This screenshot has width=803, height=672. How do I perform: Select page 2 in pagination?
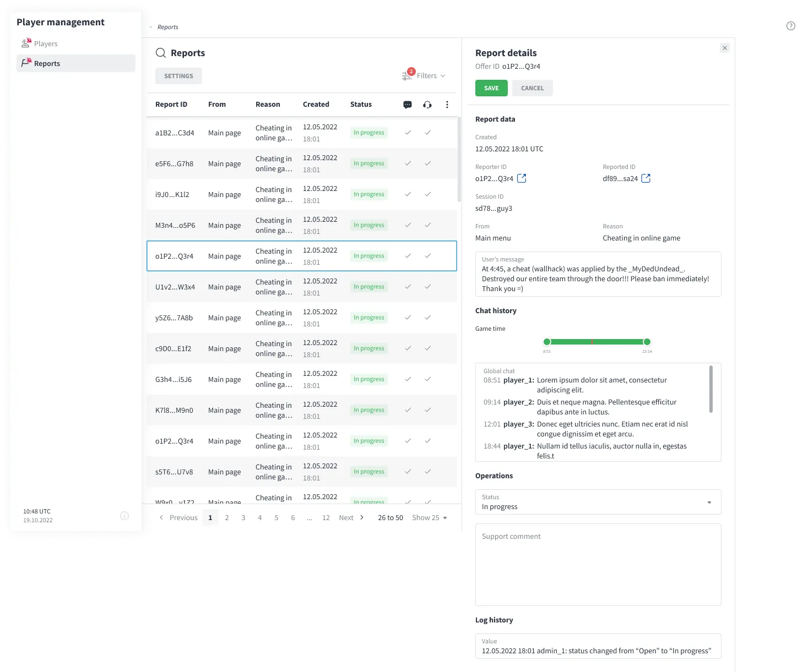pos(227,518)
